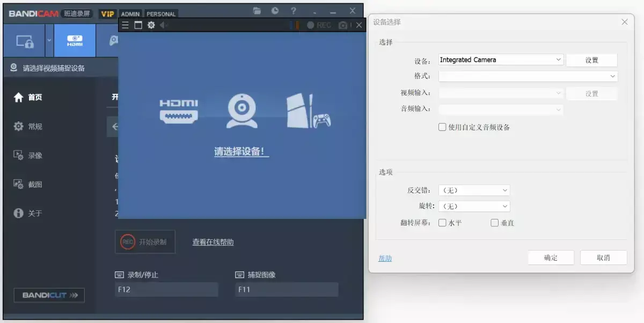Enable 使用自定义音频设备 checkbox

[x=442, y=127]
